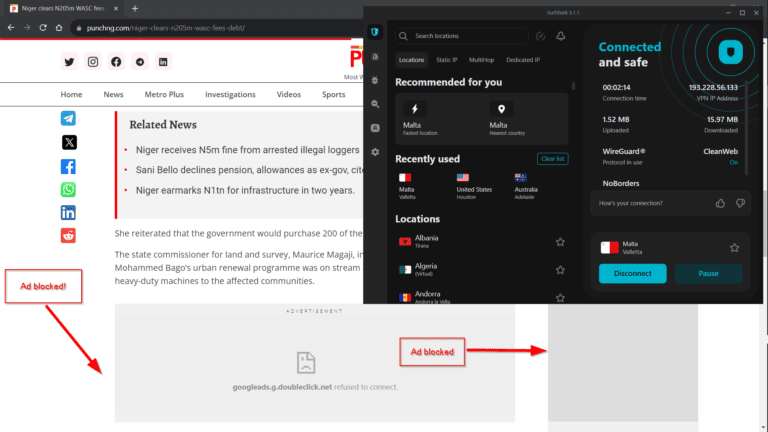Switch to the Static IP tab

(x=447, y=60)
